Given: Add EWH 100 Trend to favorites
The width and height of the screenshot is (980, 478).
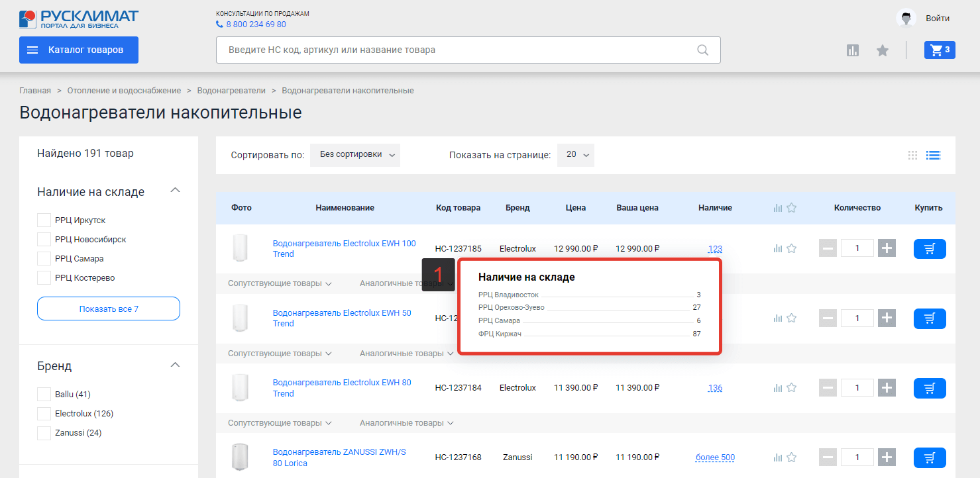Looking at the screenshot, I should [x=791, y=249].
